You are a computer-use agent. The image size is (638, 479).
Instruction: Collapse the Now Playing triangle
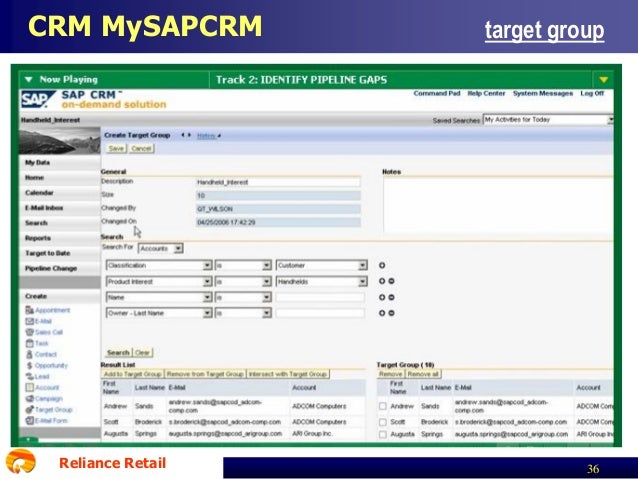(x=28, y=79)
